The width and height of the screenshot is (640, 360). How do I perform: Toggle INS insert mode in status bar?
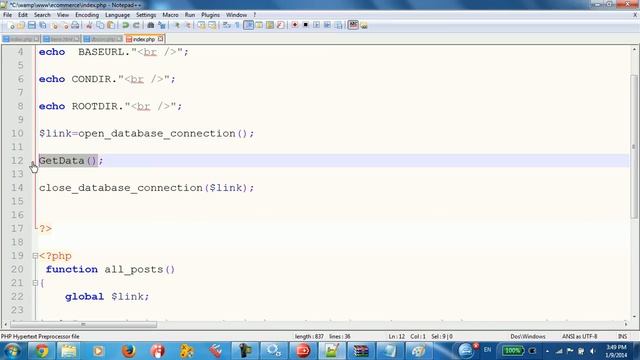622,336
